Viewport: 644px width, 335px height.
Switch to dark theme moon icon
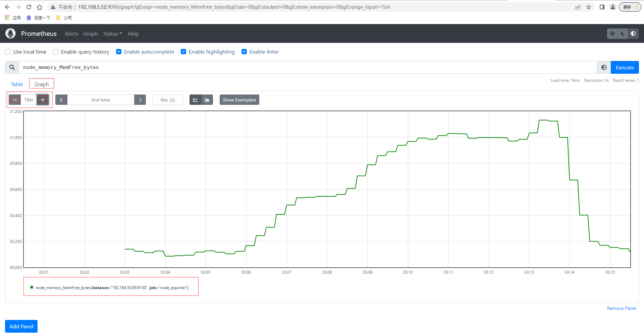coord(623,33)
